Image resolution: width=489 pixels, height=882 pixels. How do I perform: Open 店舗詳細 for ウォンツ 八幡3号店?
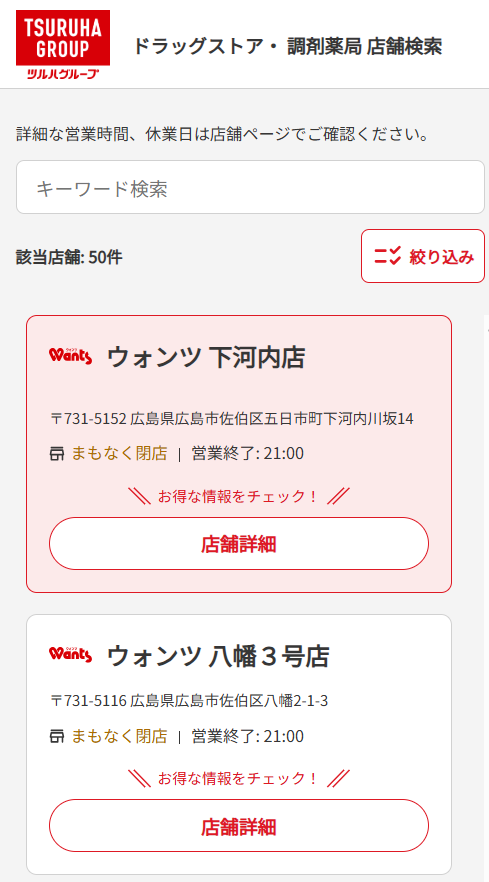(x=239, y=826)
